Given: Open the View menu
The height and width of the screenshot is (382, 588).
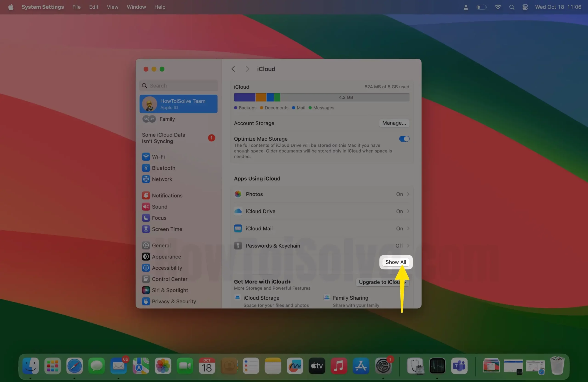Looking at the screenshot, I should tap(112, 7).
